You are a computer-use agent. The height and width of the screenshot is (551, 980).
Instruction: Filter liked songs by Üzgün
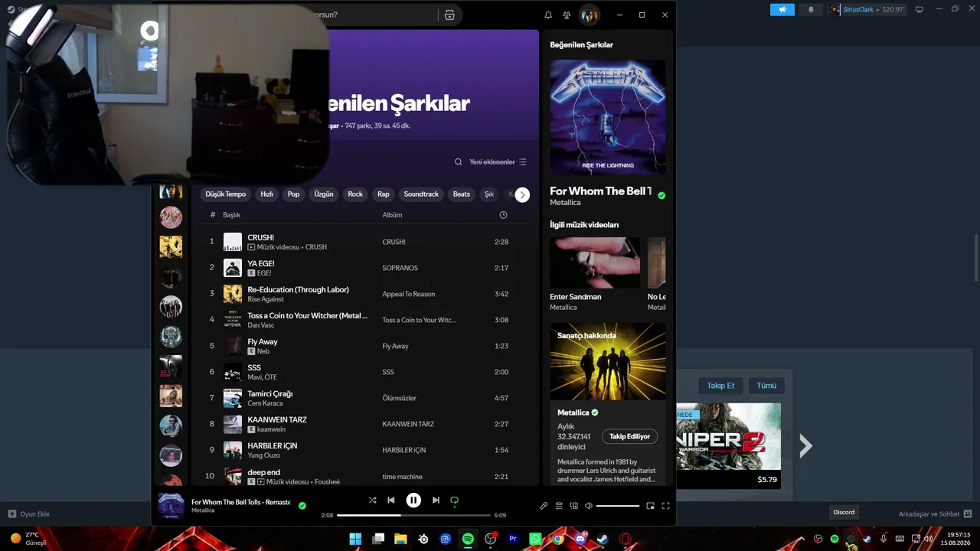(x=324, y=194)
